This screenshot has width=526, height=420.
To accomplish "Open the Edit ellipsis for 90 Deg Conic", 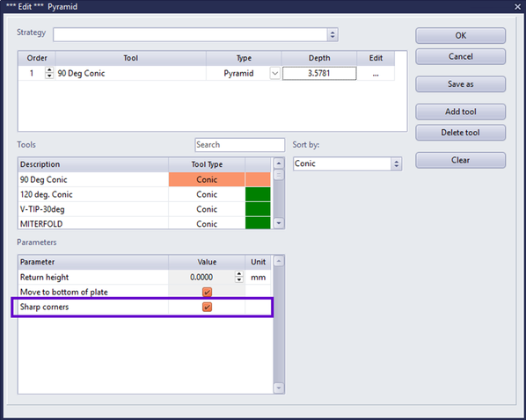I will (x=376, y=74).
